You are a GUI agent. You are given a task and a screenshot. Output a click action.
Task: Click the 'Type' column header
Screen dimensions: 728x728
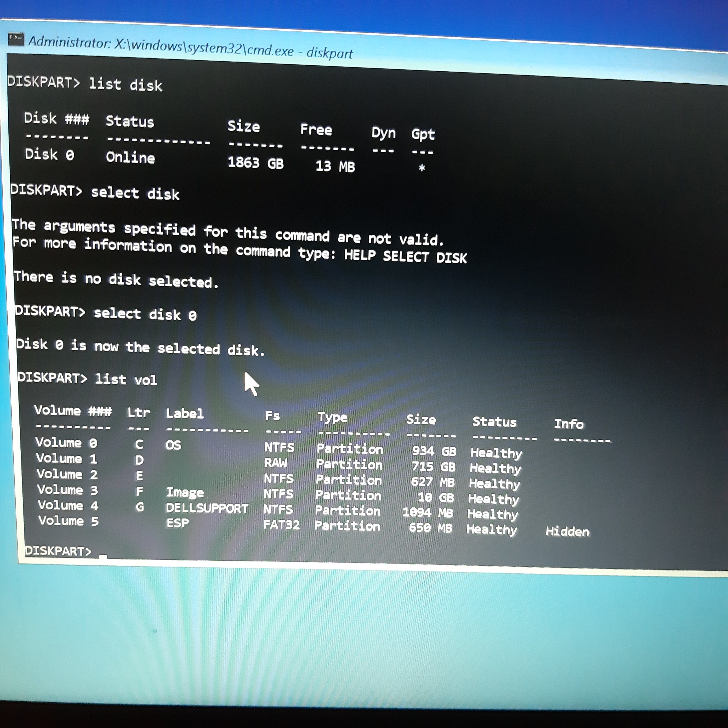tap(332, 418)
